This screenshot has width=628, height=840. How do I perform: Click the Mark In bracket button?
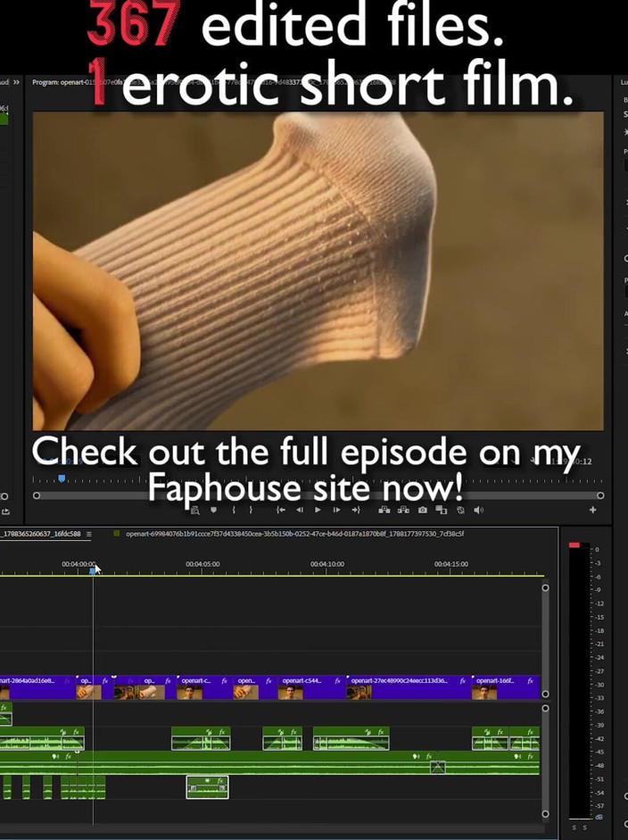[234, 510]
